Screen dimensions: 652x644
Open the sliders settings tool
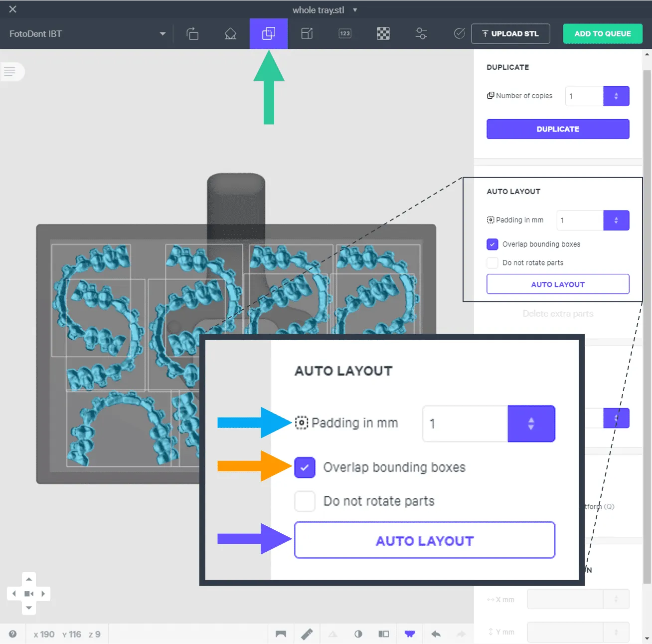(x=421, y=33)
